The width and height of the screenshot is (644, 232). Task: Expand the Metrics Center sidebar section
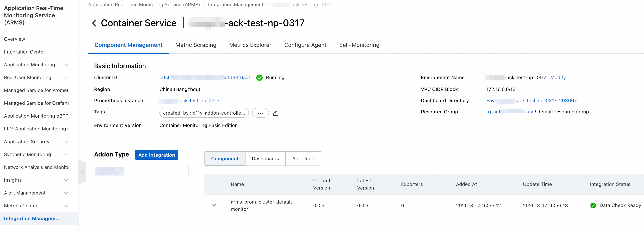66,206
